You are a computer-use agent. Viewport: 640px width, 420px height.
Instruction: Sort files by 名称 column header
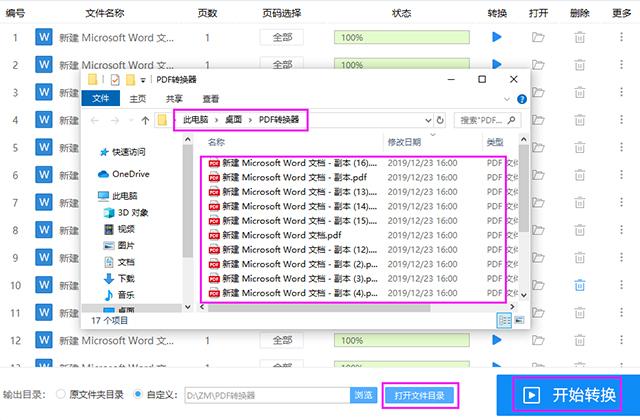(216, 142)
